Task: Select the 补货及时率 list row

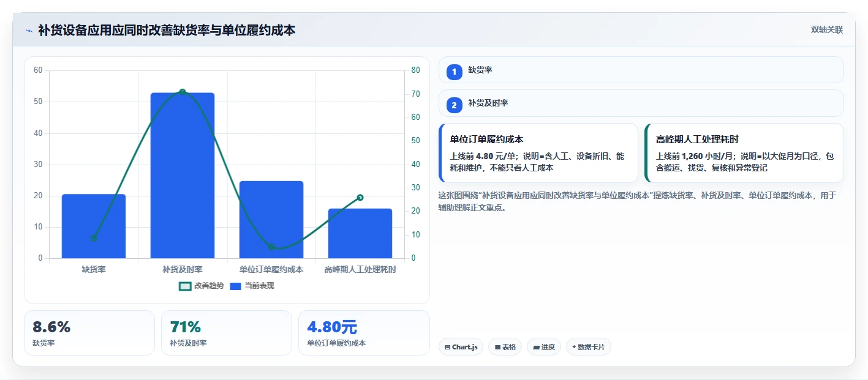Action: tap(641, 103)
